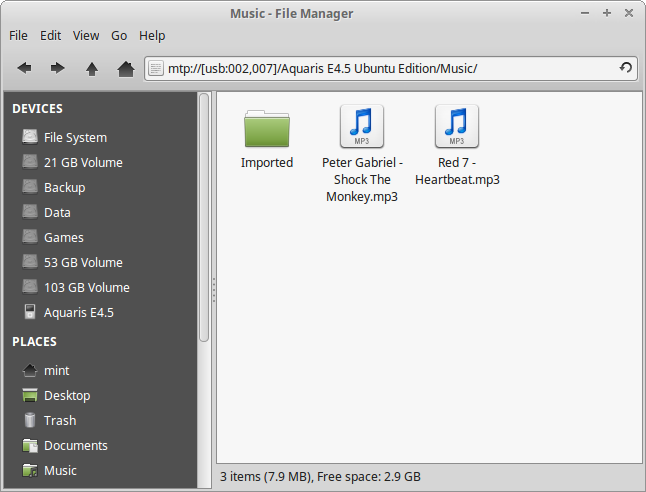
Task: Open the Edit menu
Action: pos(50,35)
